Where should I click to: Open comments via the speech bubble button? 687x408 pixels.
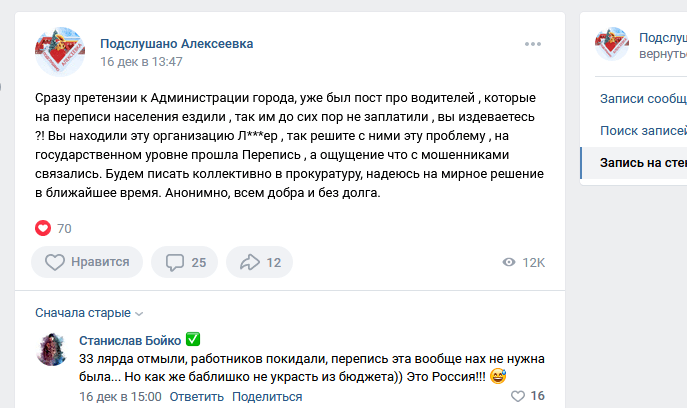point(186,262)
